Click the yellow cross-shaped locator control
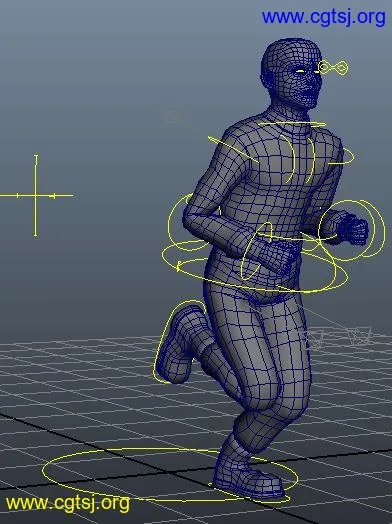 pyautogui.click(x=36, y=195)
